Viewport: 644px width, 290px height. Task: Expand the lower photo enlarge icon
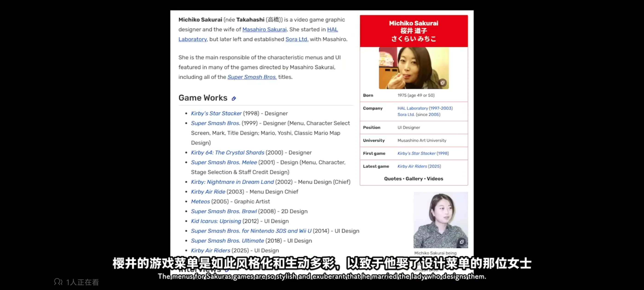click(462, 242)
